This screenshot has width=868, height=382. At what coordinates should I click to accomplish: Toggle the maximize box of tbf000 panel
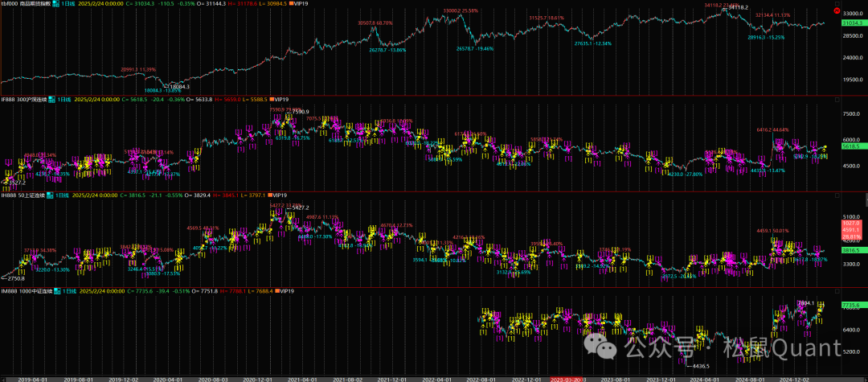click(x=837, y=4)
